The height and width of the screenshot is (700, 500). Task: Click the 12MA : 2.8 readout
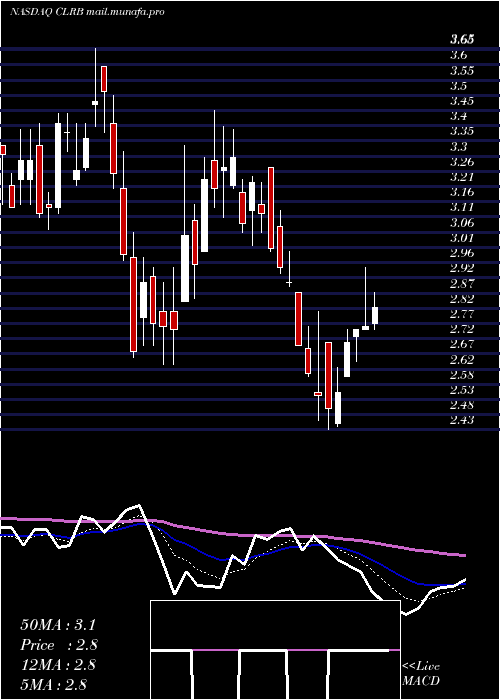click(58, 665)
